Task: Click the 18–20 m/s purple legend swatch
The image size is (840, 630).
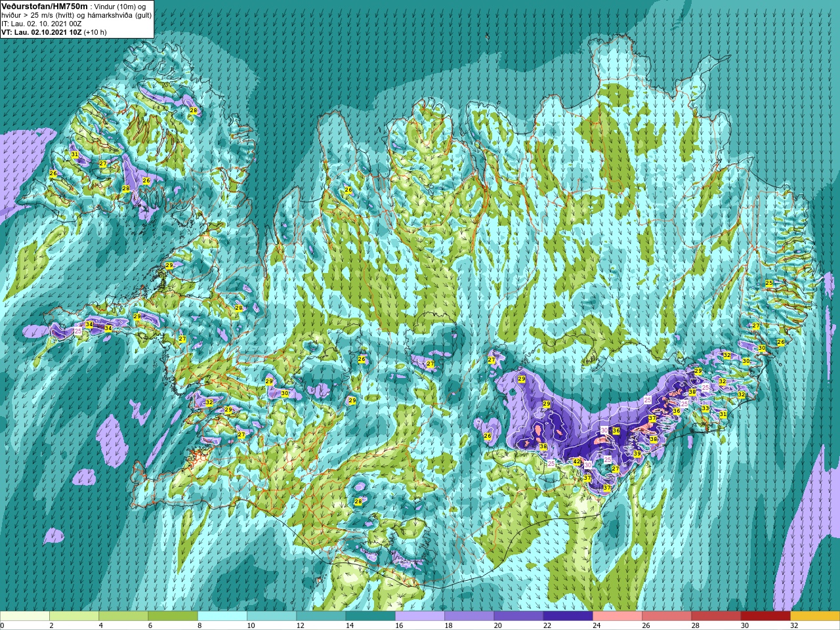Action: [469, 616]
